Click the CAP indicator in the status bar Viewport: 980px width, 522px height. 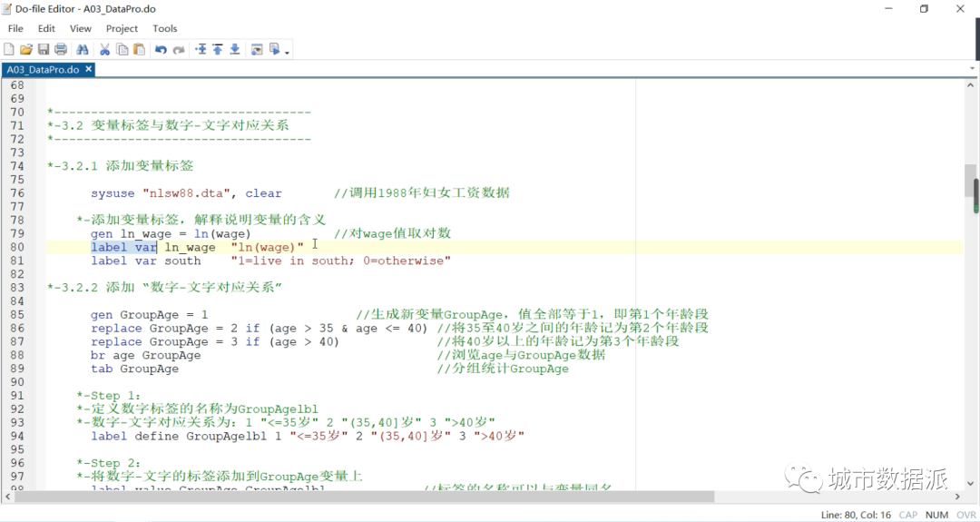pyautogui.click(x=908, y=515)
